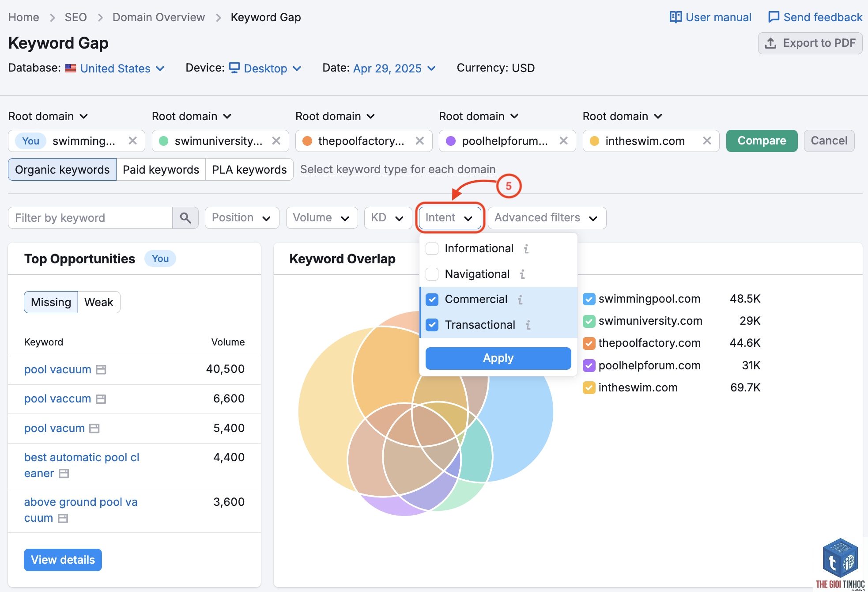Click SERP icon next to pool vacuum
Image resolution: width=868 pixels, height=592 pixels.
coord(101,369)
